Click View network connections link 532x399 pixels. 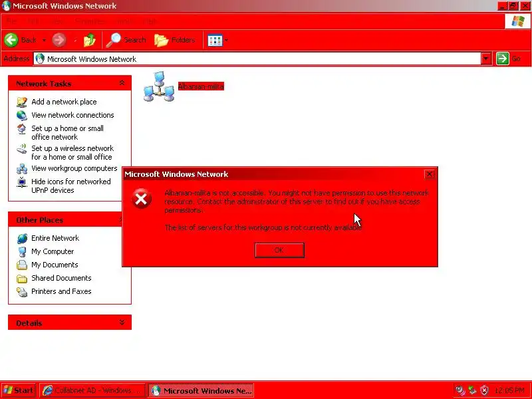pyautogui.click(x=72, y=115)
